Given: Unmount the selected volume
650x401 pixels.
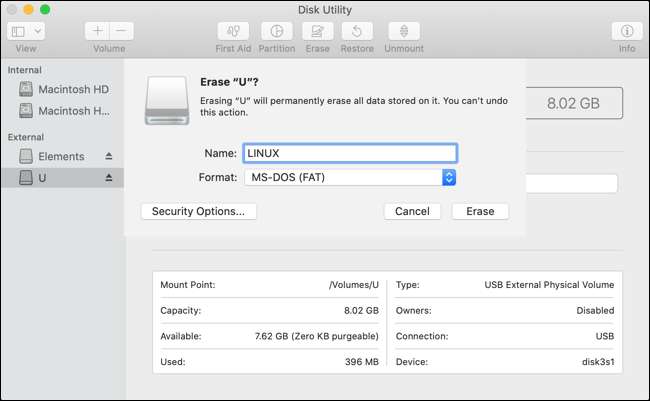Looking at the screenshot, I should [x=404, y=31].
